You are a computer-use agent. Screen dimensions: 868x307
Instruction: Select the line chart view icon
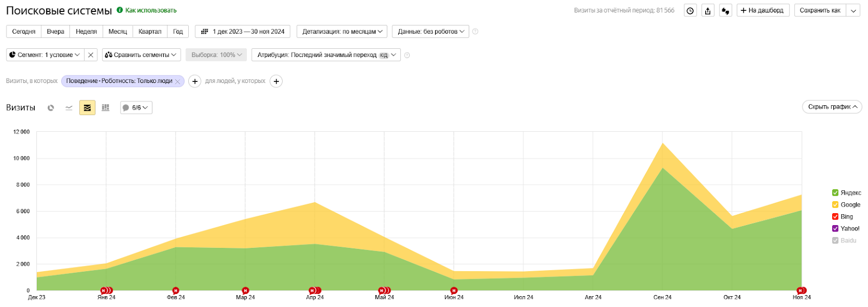[69, 108]
